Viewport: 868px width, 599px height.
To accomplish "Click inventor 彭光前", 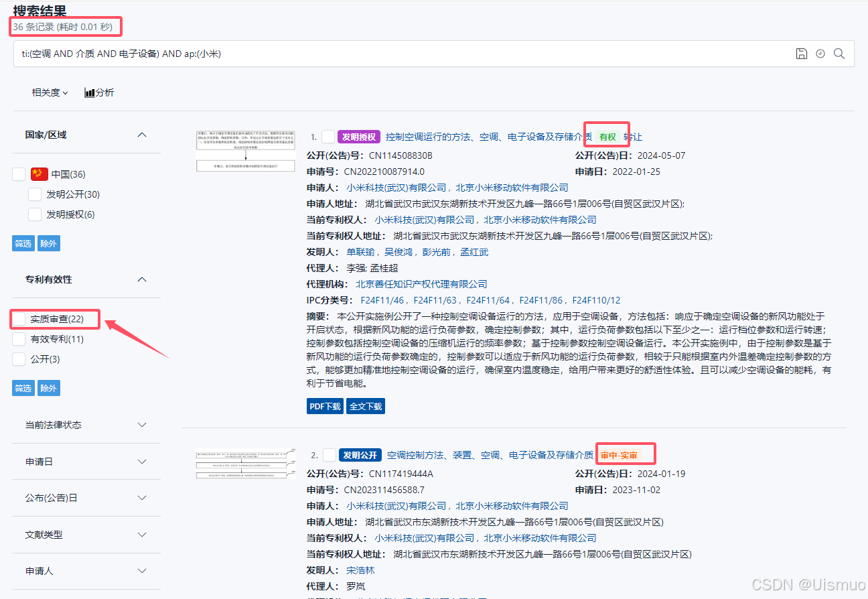I will pos(437,252).
